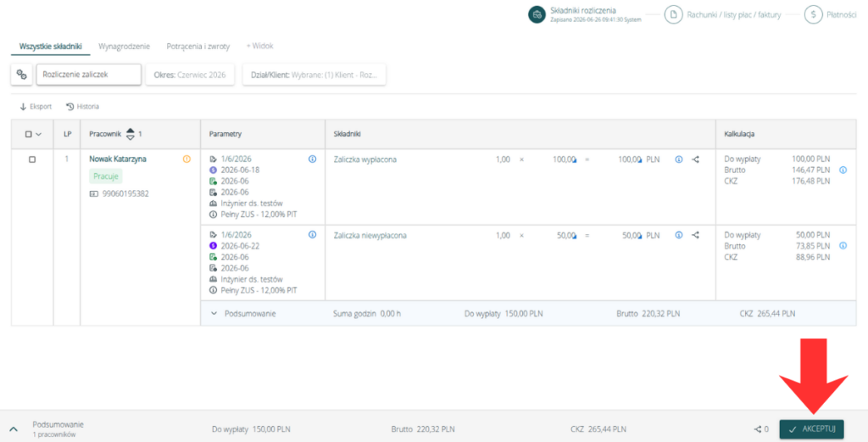Click the Pracuje status badge

pos(106,176)
